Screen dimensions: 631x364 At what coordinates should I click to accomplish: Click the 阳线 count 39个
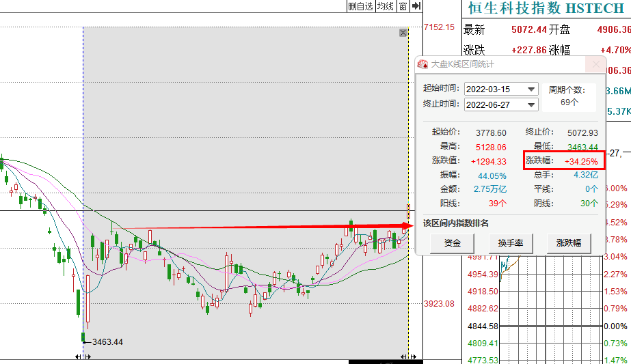498,204
